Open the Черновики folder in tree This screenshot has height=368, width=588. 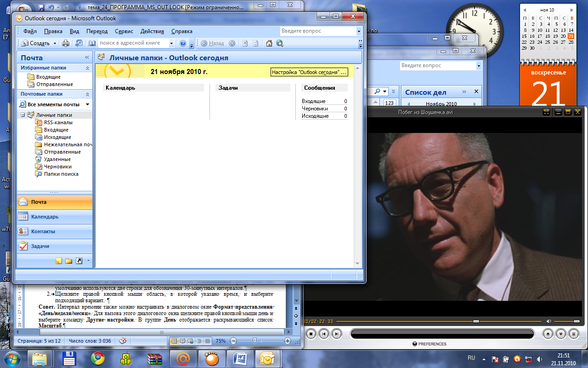57,167
